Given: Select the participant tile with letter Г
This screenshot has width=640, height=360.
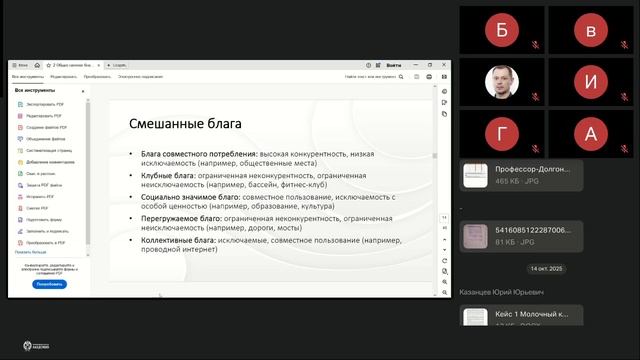Looking at the screenshot, I should [x=502, y=134].
